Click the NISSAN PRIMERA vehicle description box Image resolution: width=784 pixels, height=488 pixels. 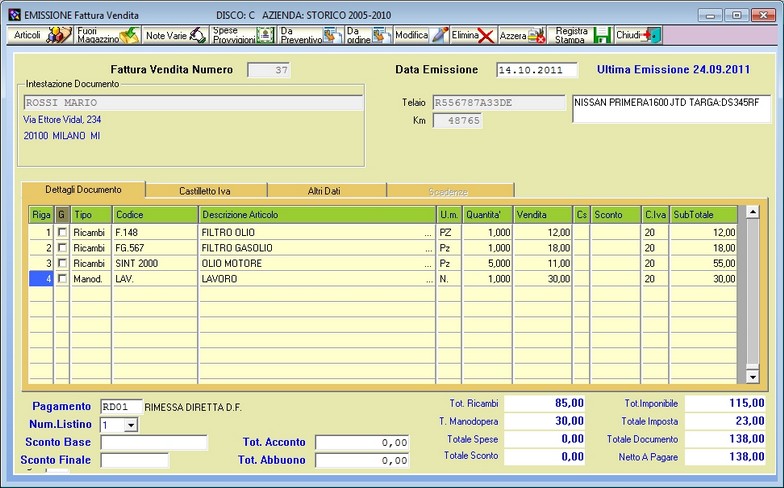pyautogui.click(x=671, y=108)
